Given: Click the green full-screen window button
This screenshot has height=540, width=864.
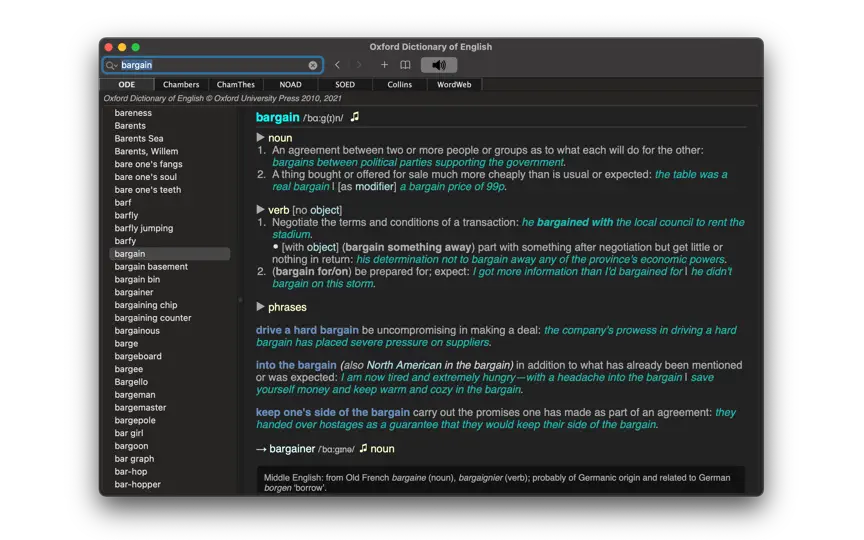Looking at the screenshot, I should pos(136,47).
